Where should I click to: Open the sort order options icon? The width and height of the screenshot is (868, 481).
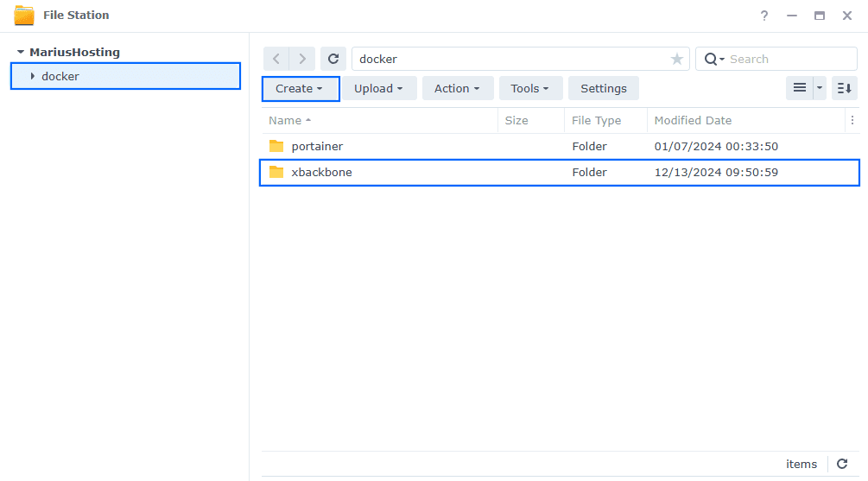point(844,88)
